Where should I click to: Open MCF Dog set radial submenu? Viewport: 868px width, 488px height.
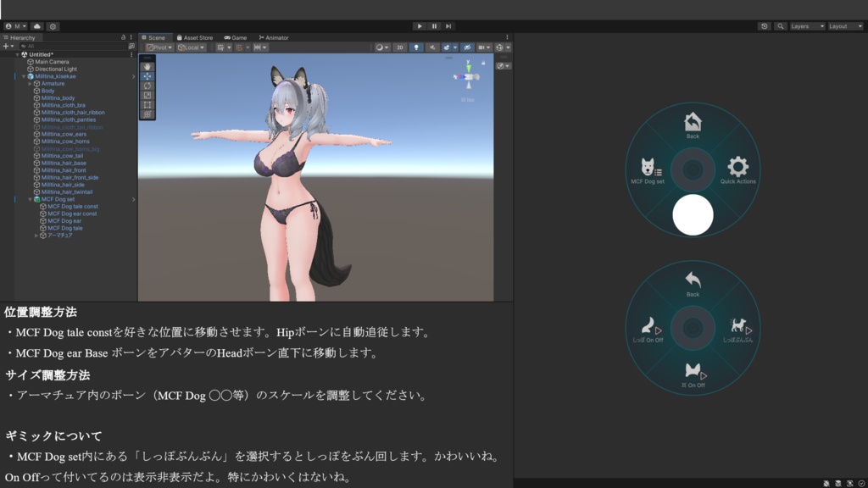[x=647, y=171]
